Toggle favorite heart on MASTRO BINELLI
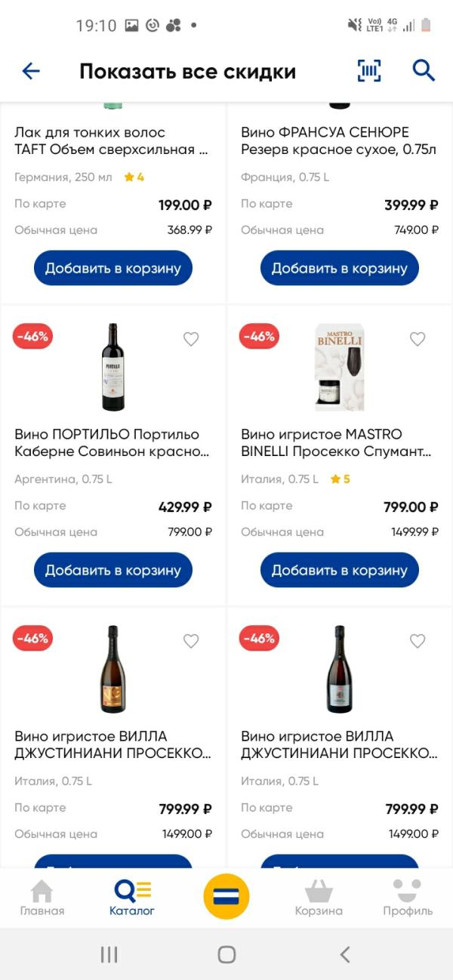Viewport: 453px width, 980px height. (x=418, y=339)
